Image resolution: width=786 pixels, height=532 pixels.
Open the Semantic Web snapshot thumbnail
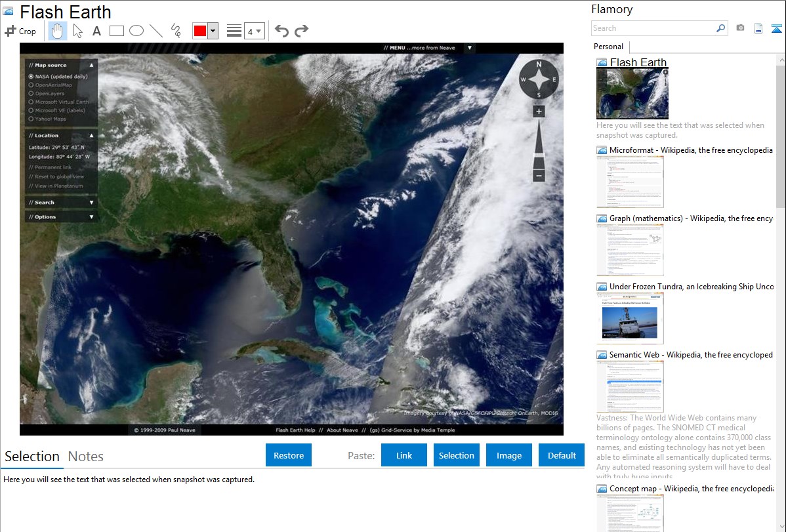click(x=630, y=386)
